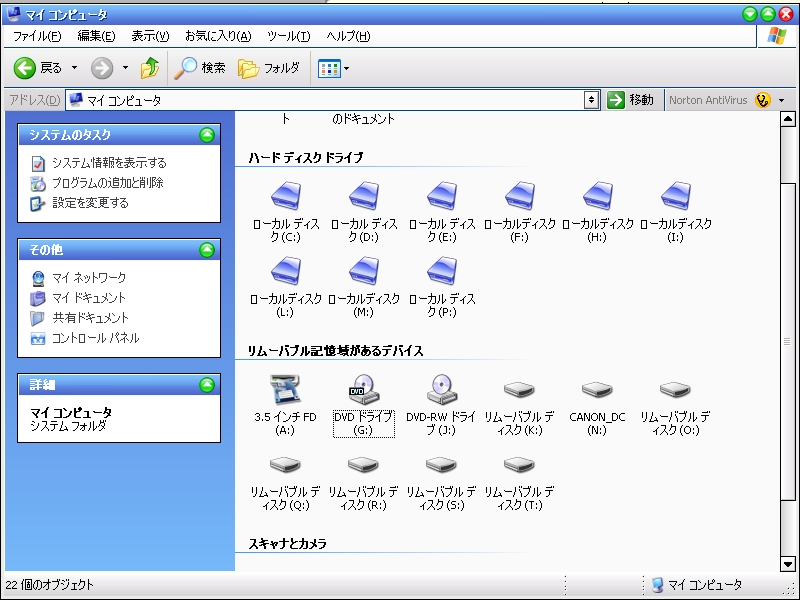
Task: Open the 編集(E) menu
Action: 96,36
